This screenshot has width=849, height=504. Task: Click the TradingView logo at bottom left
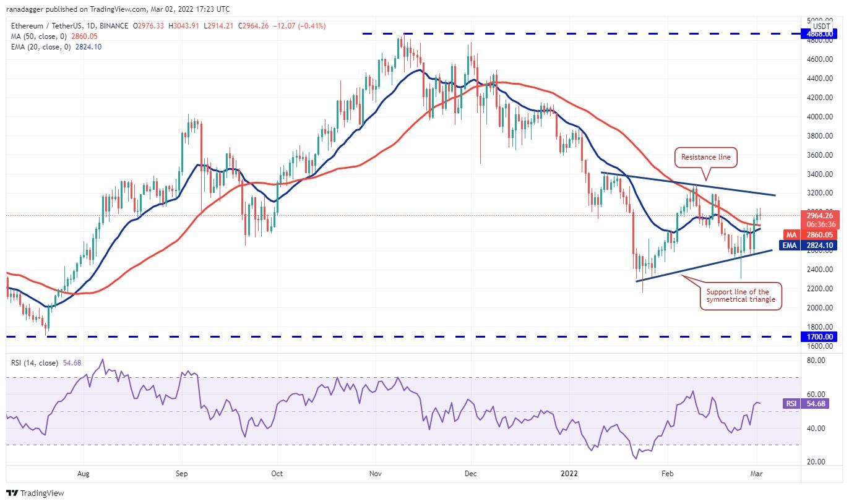(x=35, y=493)
